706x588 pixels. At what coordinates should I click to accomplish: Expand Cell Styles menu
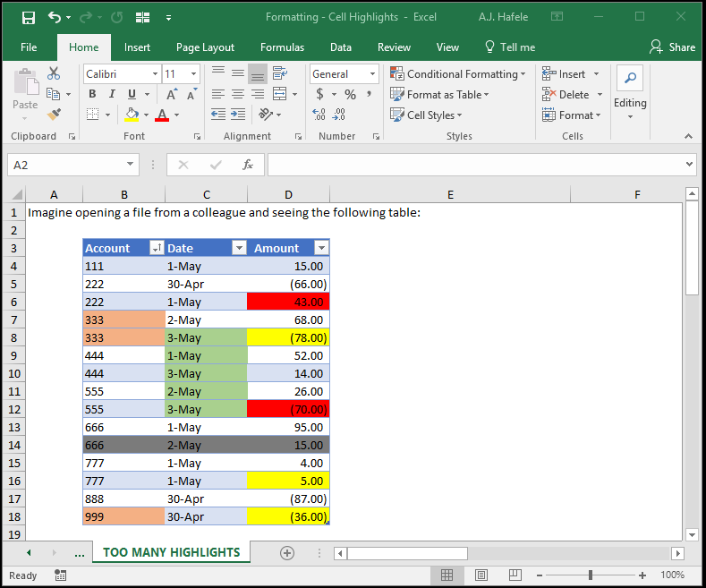click(426, 115)
